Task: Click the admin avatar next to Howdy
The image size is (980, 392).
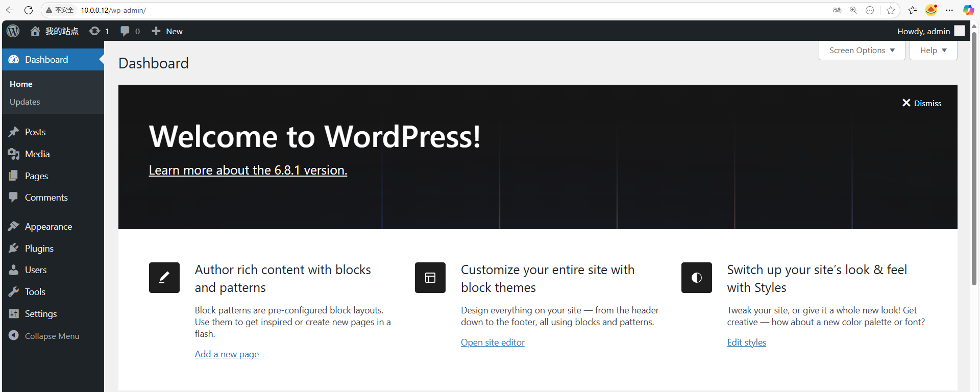Action: 960,31
